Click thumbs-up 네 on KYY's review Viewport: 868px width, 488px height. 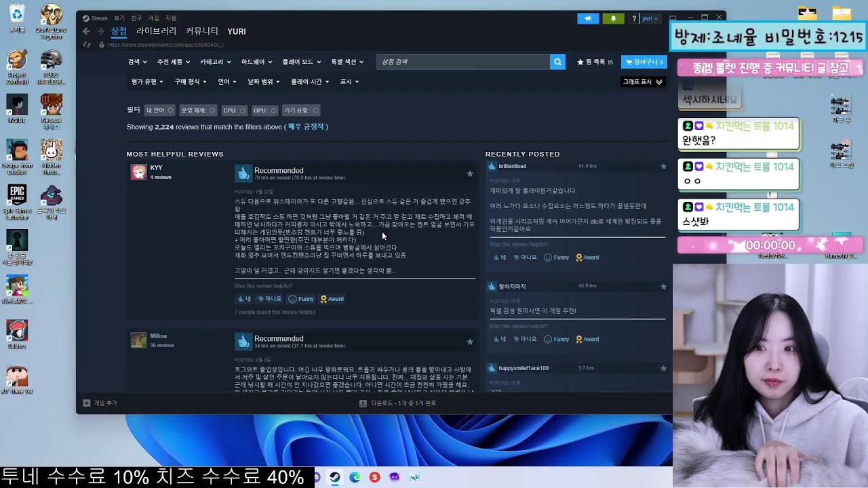244,299
